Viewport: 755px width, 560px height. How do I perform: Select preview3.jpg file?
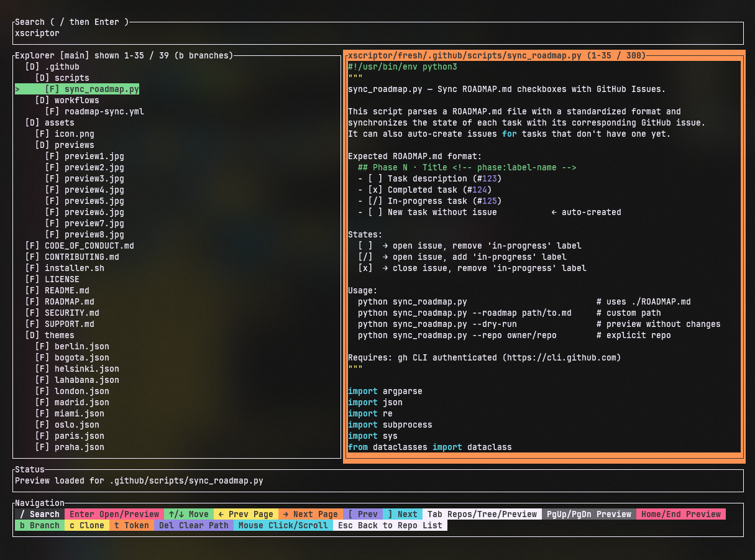[x=85, y=178]
